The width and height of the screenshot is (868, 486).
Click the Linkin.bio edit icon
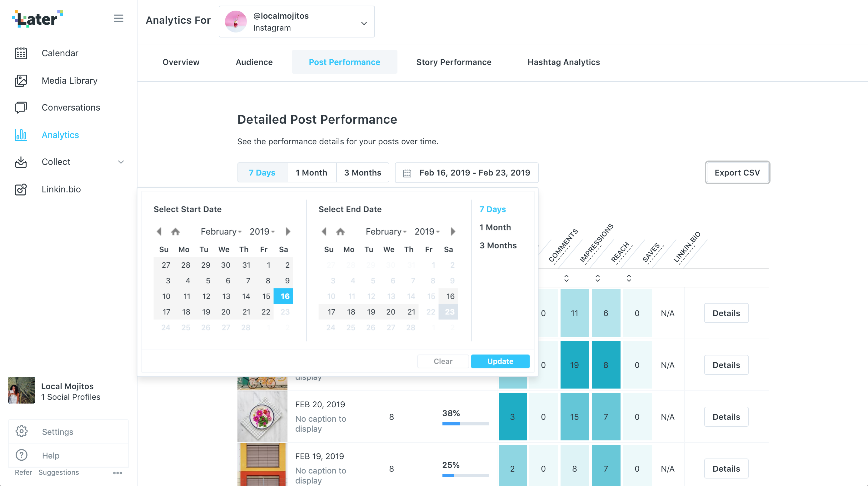click(21, 189)
